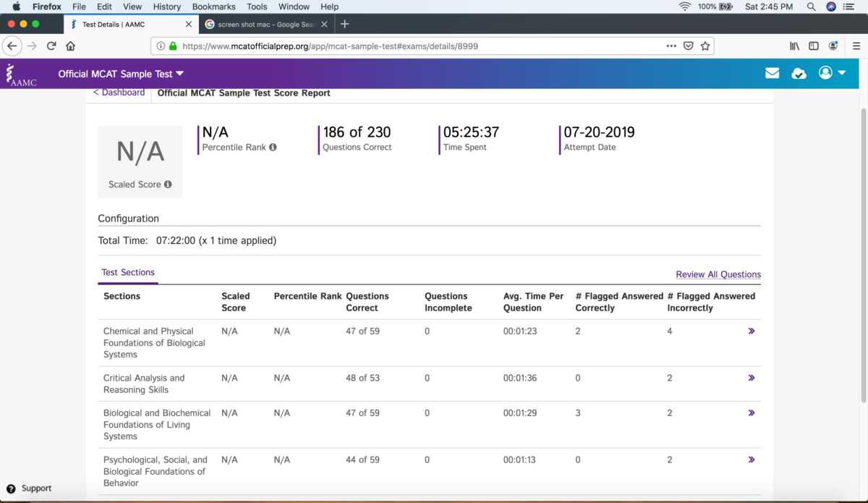This screenshot has width=868, height=503.
Task: Click the 07-20-2019 attempt date
Action: [599, 132]
